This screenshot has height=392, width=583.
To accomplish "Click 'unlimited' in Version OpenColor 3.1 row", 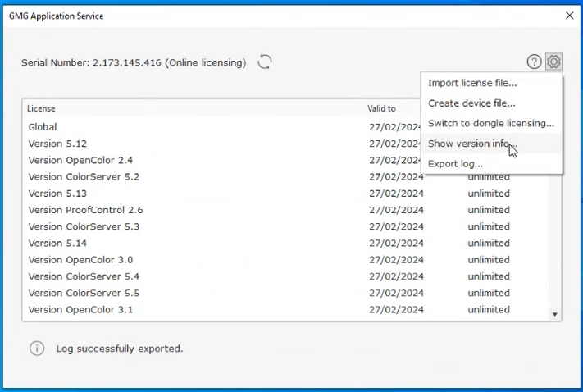I will (489, 309).
